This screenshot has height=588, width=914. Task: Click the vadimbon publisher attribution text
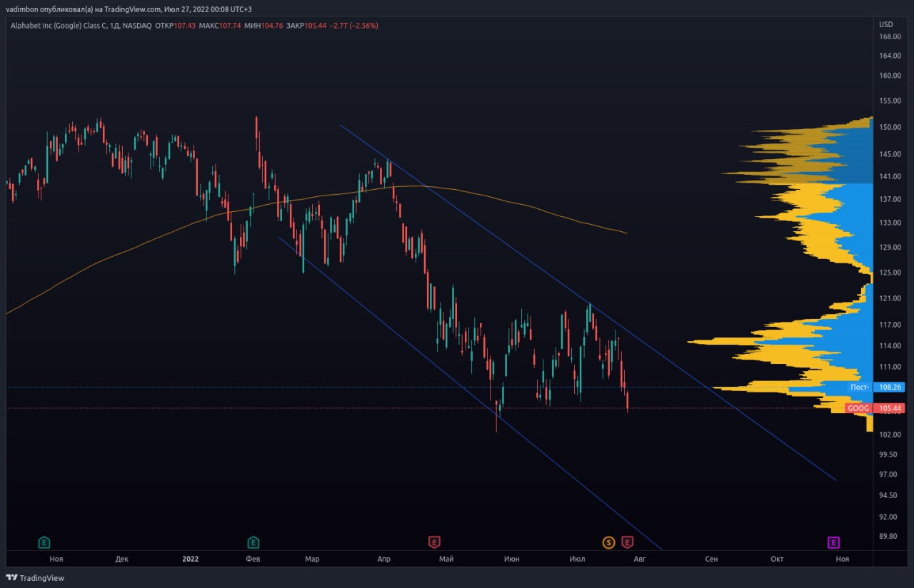[129, 9]
